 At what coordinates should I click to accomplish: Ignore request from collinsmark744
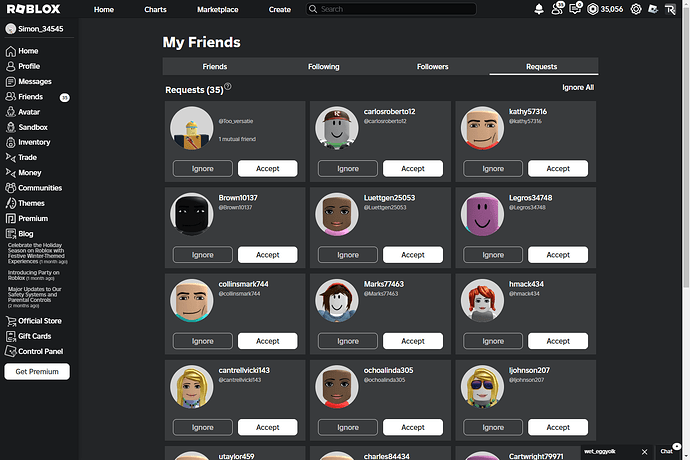202,341
